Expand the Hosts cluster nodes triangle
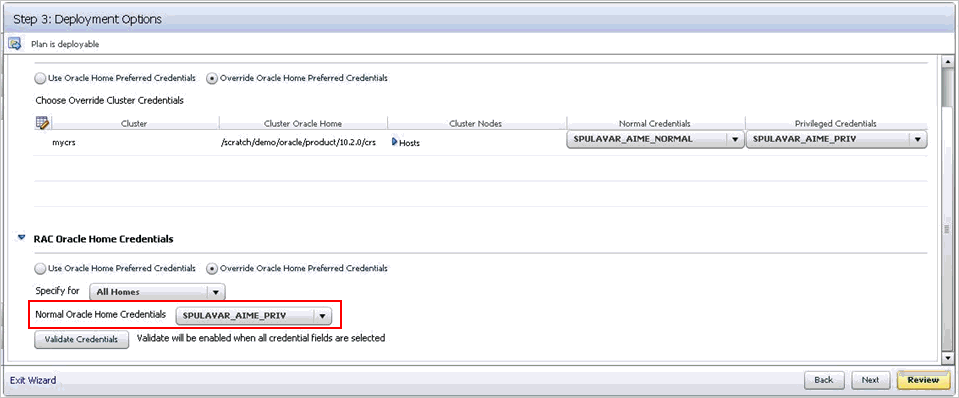This screenshot has width=959, height=398. click(394, 142)
